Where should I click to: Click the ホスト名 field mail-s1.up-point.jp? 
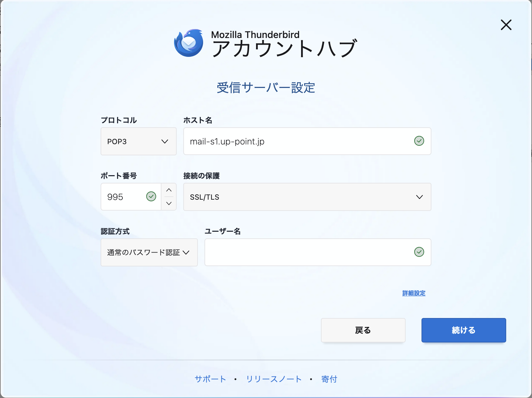307,141
